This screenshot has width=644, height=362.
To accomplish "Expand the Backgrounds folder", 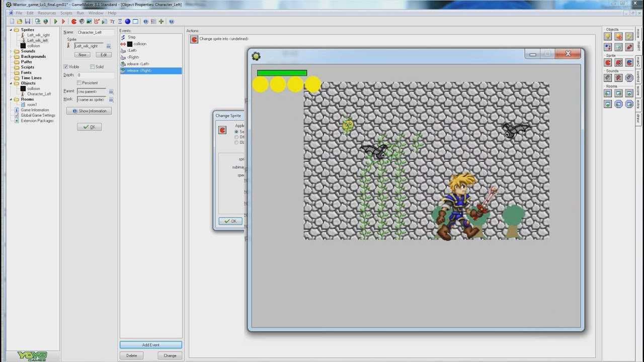I will click(11, 56).
